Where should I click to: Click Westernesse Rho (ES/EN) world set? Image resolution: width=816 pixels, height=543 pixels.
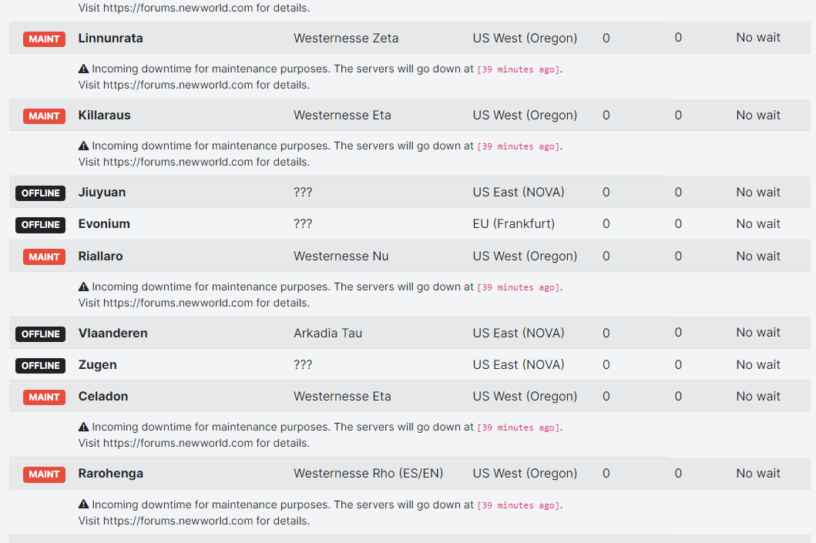click(x=368, y=473)
